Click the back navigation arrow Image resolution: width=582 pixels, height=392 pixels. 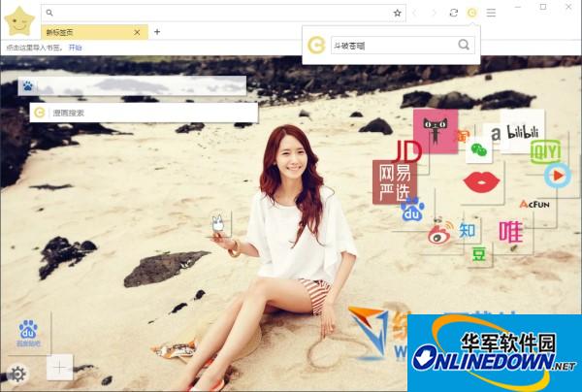click(415, 13)
